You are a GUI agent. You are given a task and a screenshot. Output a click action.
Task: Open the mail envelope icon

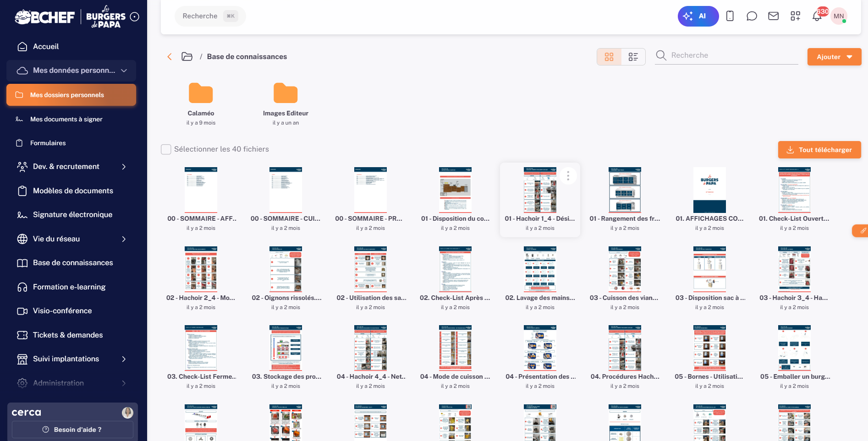tap(774, 16)
